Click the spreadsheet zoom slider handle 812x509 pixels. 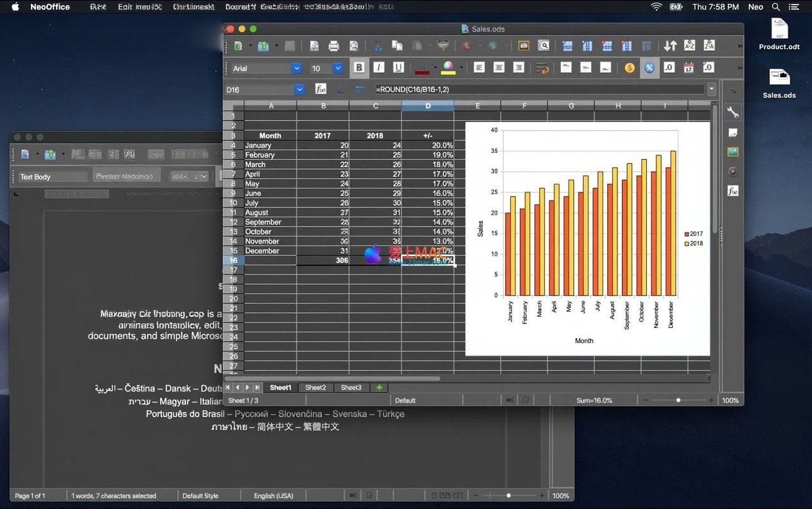[678, 400]
